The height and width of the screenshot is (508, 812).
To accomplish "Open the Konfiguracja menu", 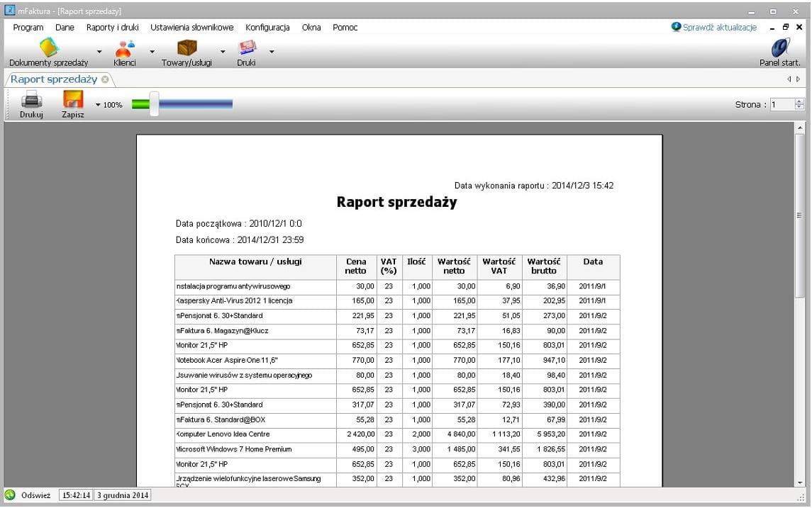I will [267, 28].
